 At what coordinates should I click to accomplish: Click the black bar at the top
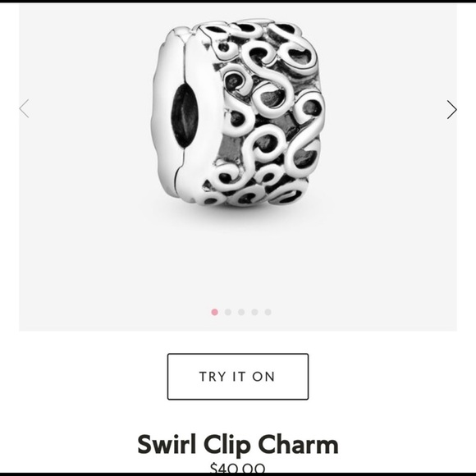click(x=238, y=1)
